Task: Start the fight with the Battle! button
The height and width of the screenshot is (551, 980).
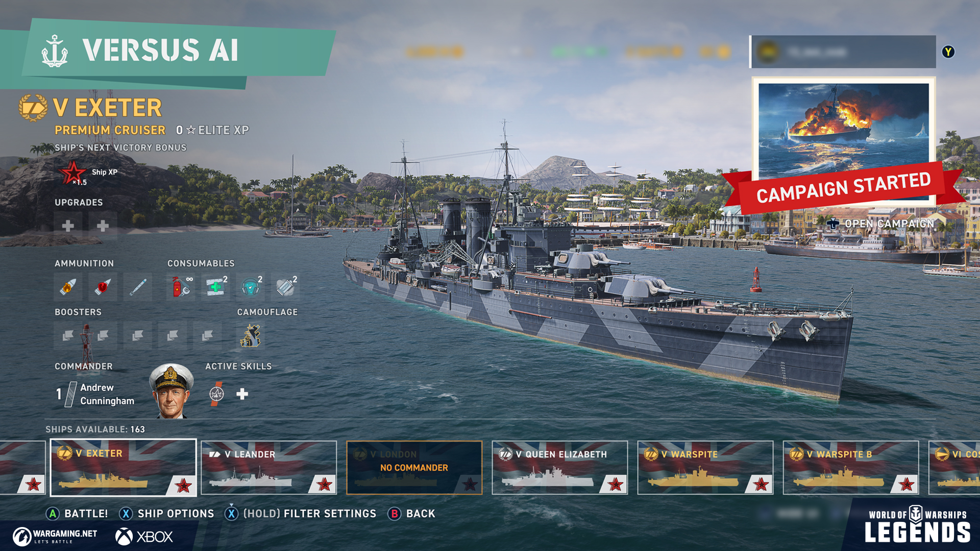Action: pyautogui.click(x=77, y=513)
